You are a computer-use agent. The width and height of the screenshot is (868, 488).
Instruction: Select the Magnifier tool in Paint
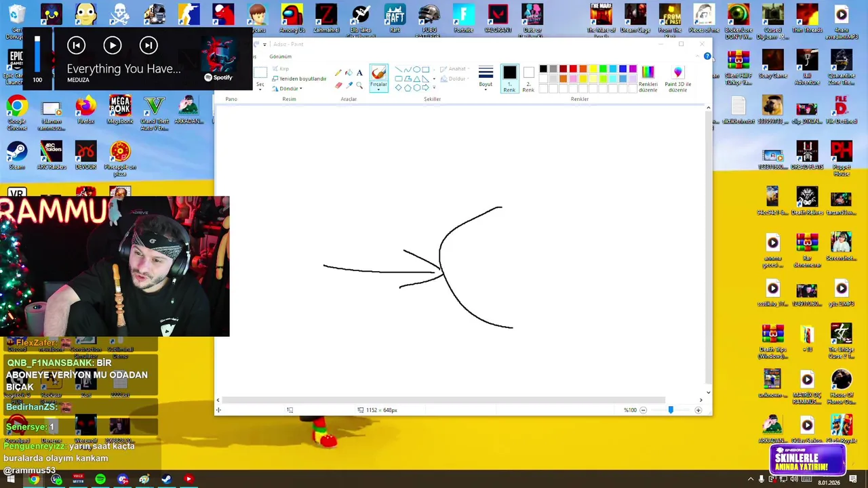[359, 85]
